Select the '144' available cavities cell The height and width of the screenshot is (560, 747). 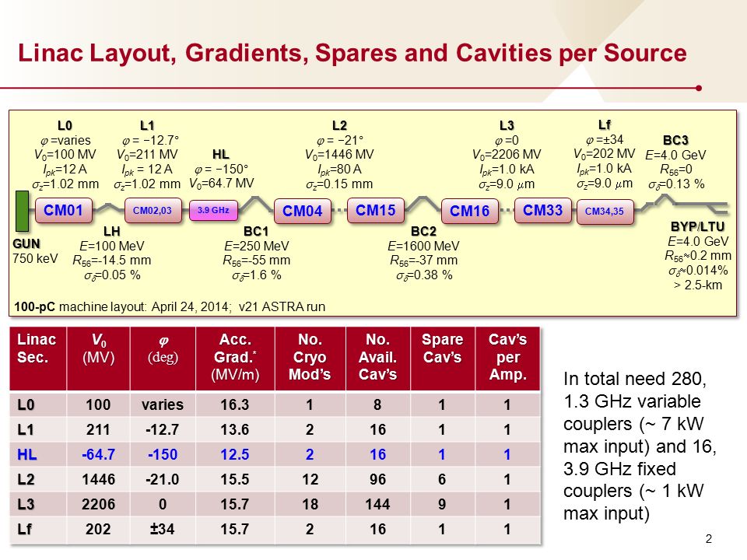(378, 504)
